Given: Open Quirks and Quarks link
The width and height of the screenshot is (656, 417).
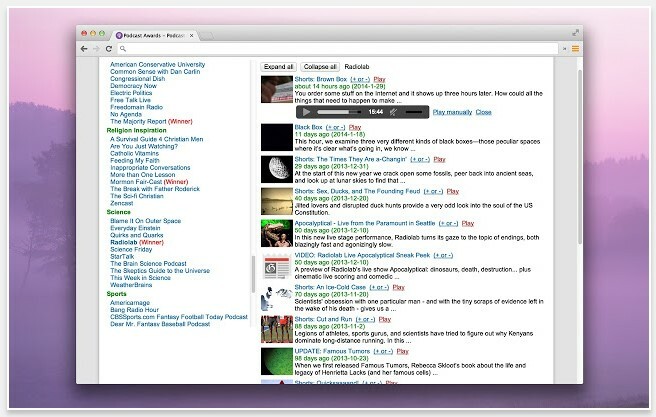Looking at the screenshot, I should (136, 235).
